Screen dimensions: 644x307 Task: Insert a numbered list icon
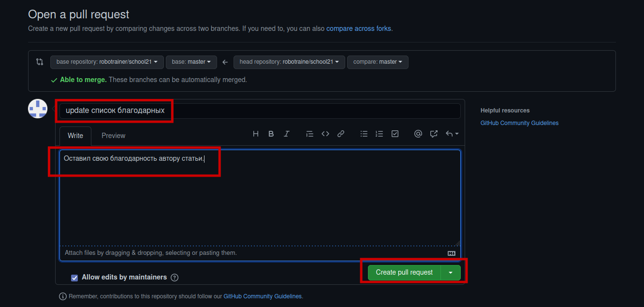(380, 134)
